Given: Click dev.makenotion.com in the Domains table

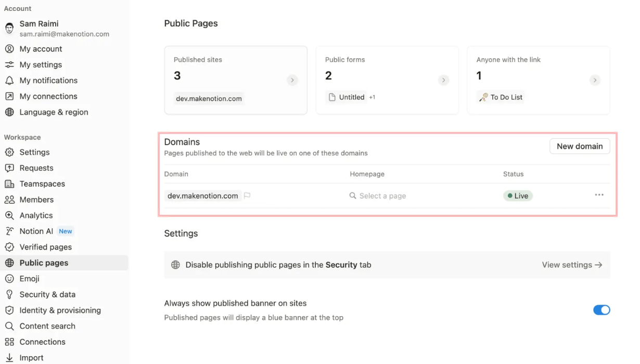Looking at the screenshot, I should coord(203,196).
